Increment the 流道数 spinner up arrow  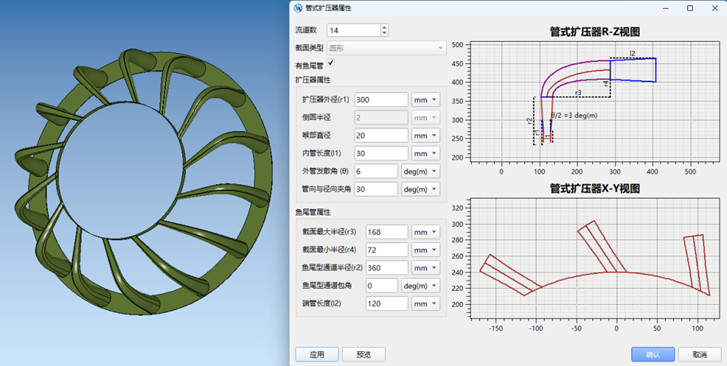click(x=384, y=28)
